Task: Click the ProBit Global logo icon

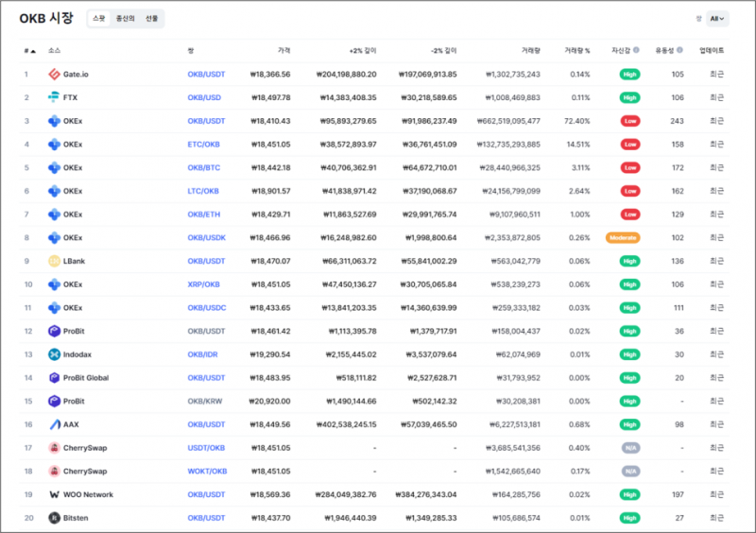Action: point(54,378)
